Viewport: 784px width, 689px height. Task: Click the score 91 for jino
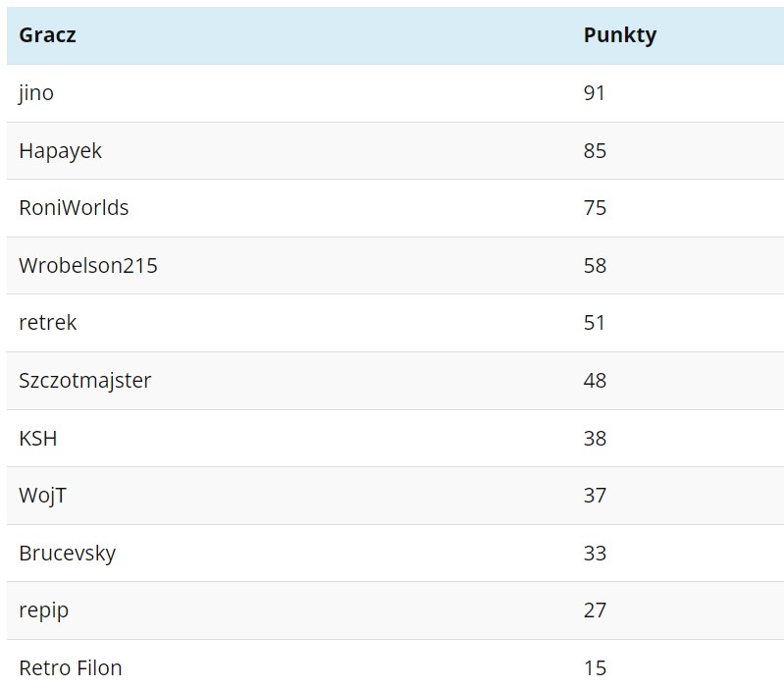tap(595, 93)
